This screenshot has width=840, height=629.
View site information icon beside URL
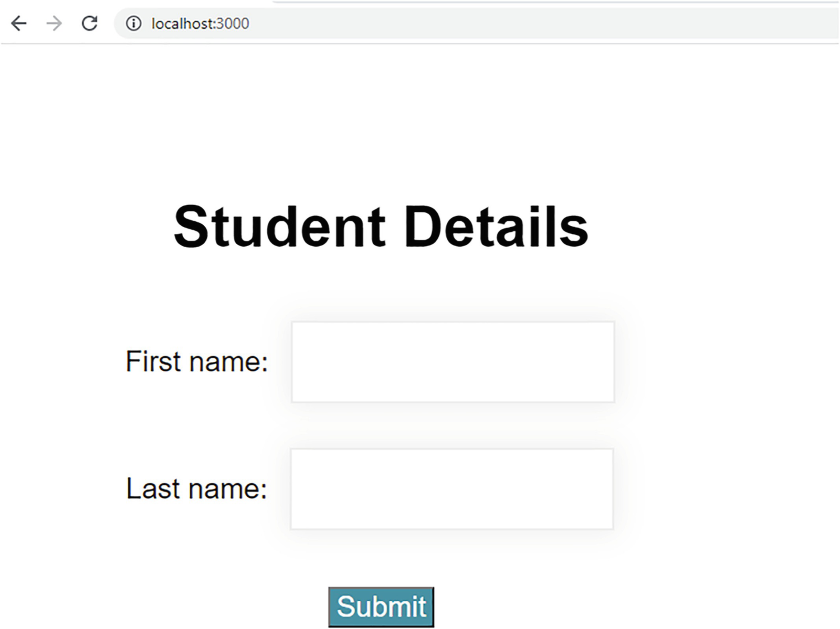point(133,24)
